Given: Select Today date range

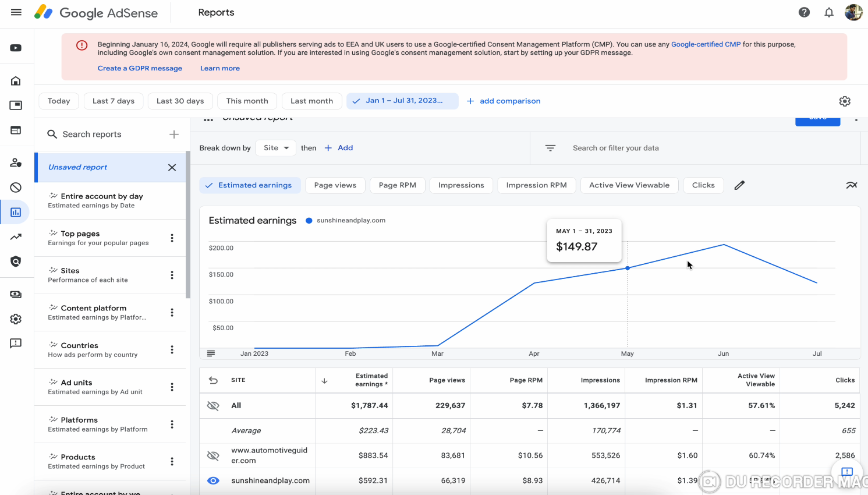Looking at the screenshot, I should [x=59, y=101].
